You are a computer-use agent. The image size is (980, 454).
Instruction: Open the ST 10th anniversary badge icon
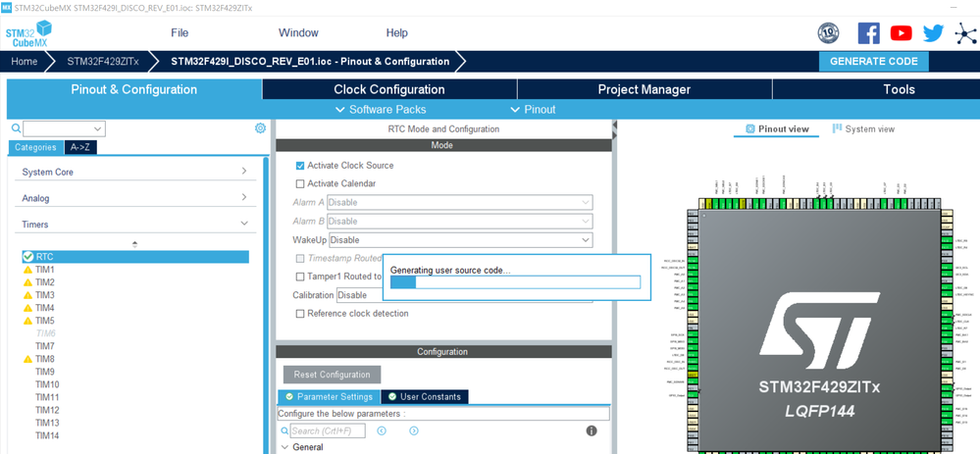[x=828, y=33]
